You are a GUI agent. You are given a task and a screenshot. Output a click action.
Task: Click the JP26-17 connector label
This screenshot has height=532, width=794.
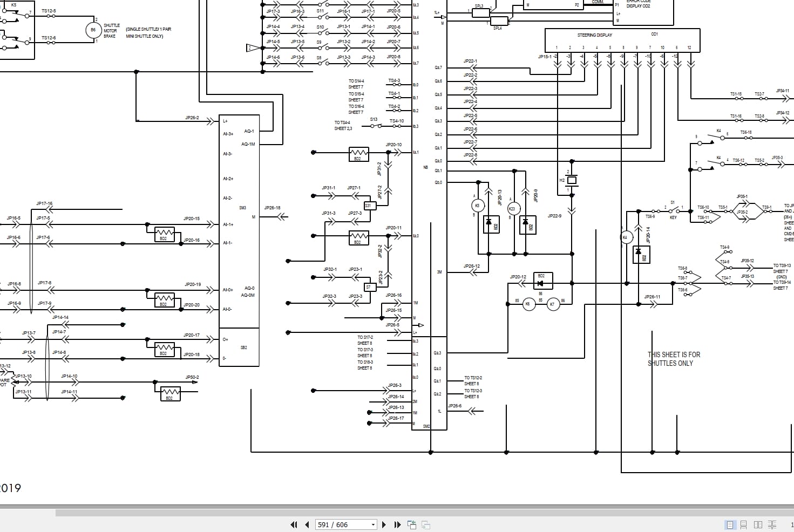coord(396,418)
